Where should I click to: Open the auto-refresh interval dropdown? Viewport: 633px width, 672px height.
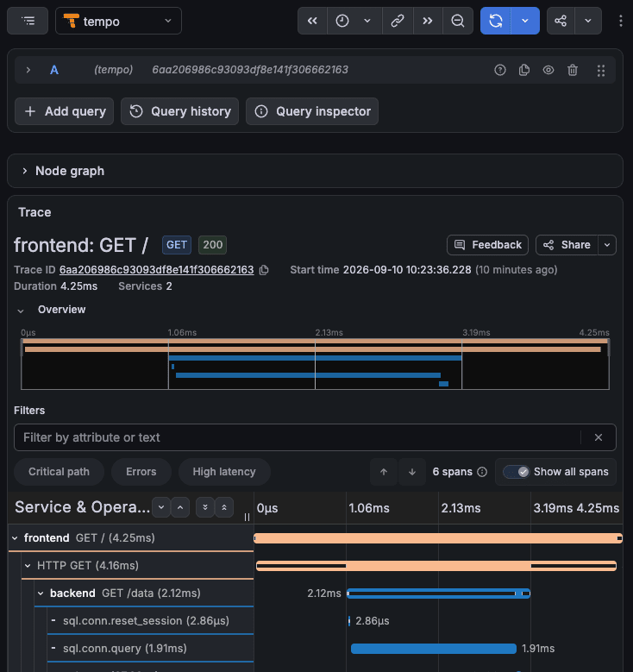coord(525,21)
